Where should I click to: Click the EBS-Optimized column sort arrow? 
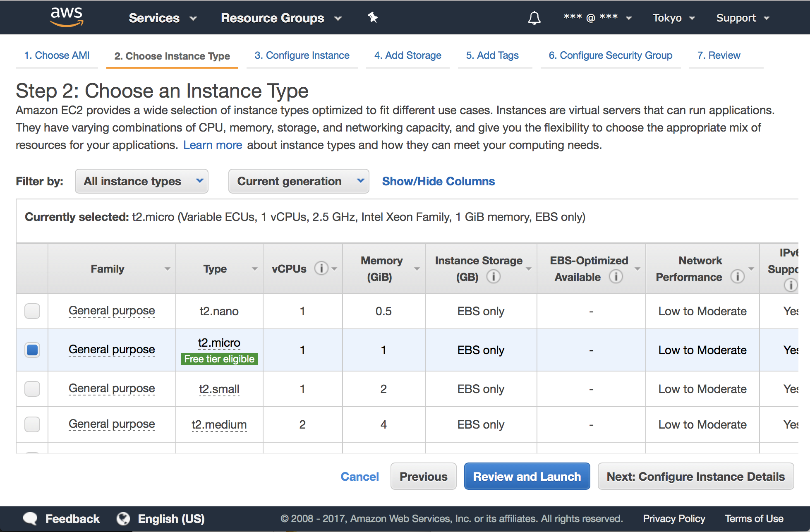pyautogui.click(x=637, y=269)
